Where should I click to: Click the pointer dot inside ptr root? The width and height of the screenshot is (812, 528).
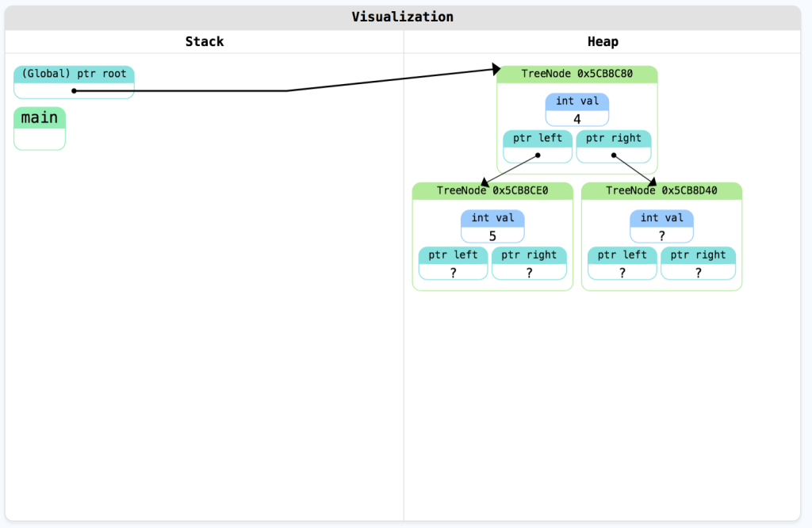pos(74,90)
